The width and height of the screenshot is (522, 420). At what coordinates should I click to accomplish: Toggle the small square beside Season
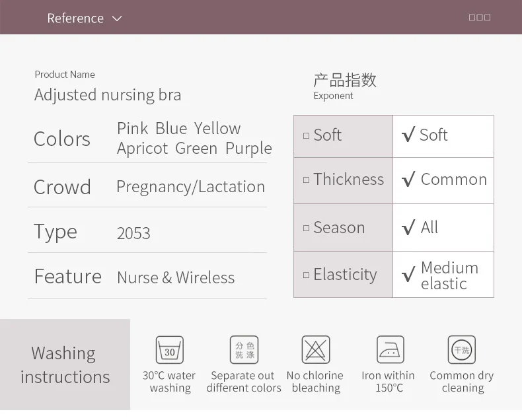tap(307, 228)
